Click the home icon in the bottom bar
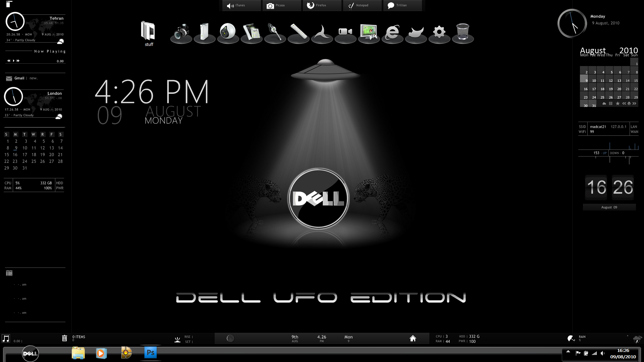 click(413, 338)
